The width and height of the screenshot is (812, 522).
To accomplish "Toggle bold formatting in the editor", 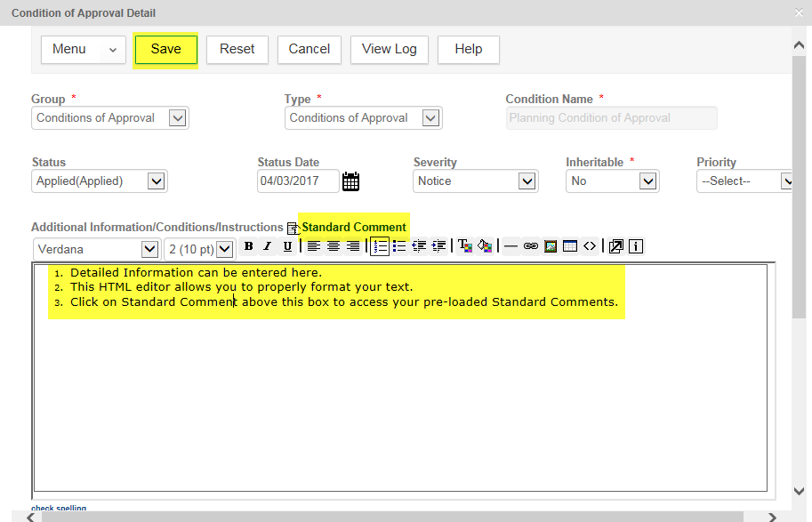I will [x=248, y=246].
